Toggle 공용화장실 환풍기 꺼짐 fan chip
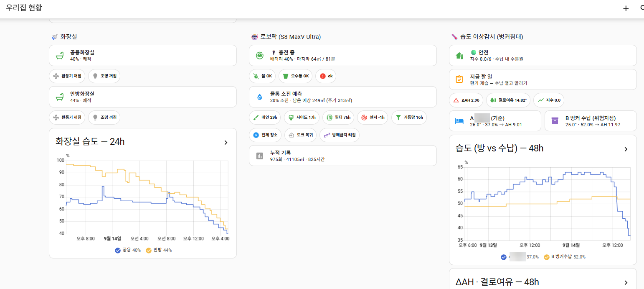 pyautogui.click(x=67, y=76)
